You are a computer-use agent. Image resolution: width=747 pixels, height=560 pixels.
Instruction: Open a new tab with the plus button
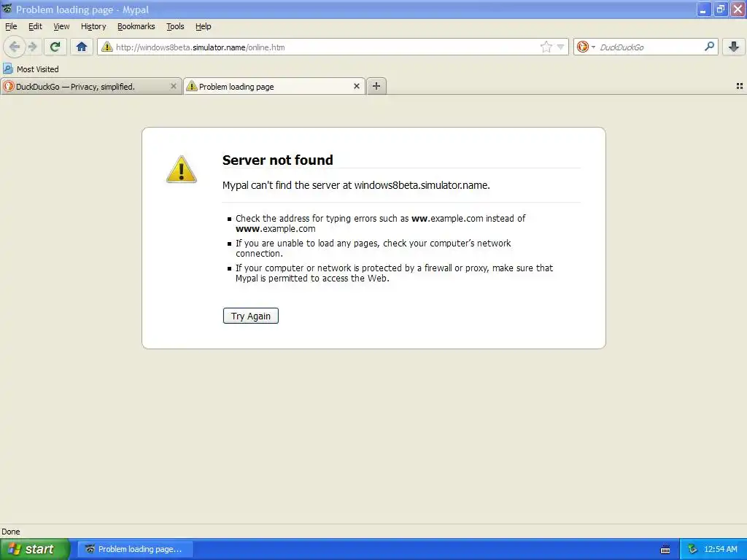pyautogui.click(x=376, y=86)
